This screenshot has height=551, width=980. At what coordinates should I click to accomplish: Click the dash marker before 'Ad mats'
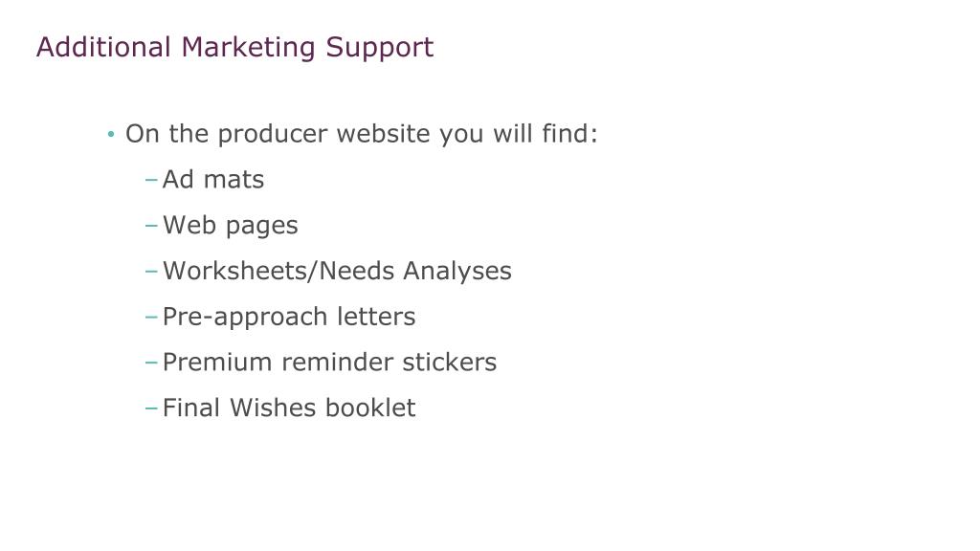point(150,180)
